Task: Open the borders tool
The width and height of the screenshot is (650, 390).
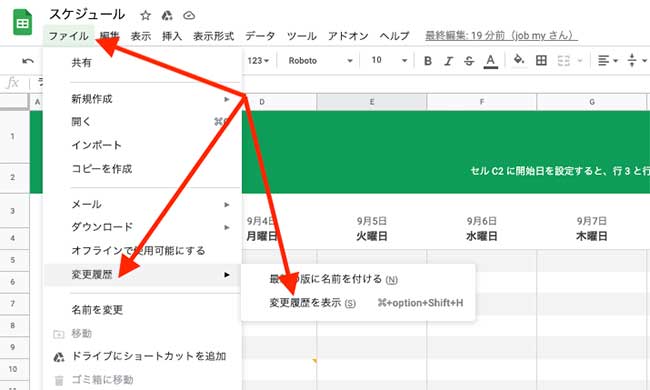Action: 541,61
